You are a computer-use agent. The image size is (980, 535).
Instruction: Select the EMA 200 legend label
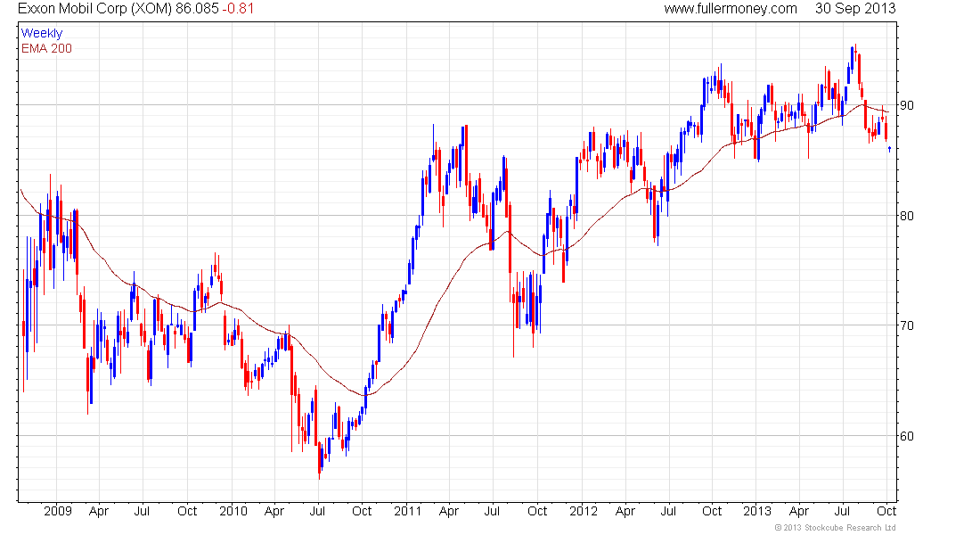click(x=46, y=49)
